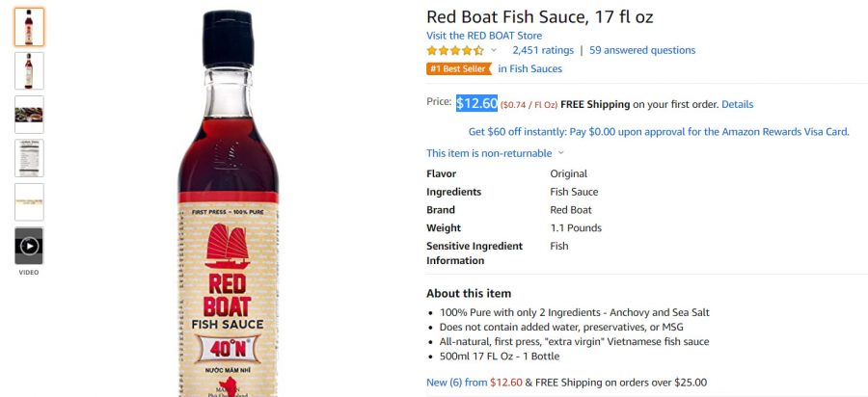Open 'This item is non-returnable' link
The image size is (868, 397).
(489, 153)
